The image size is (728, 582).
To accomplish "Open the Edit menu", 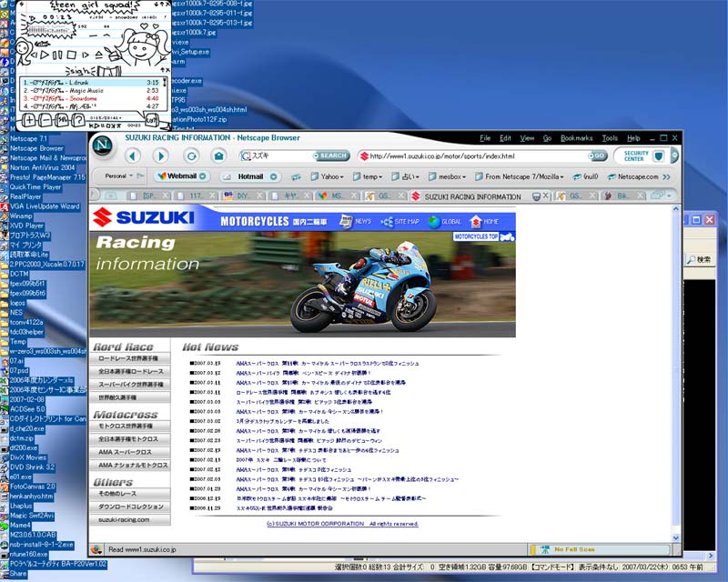I will (505, 138).
